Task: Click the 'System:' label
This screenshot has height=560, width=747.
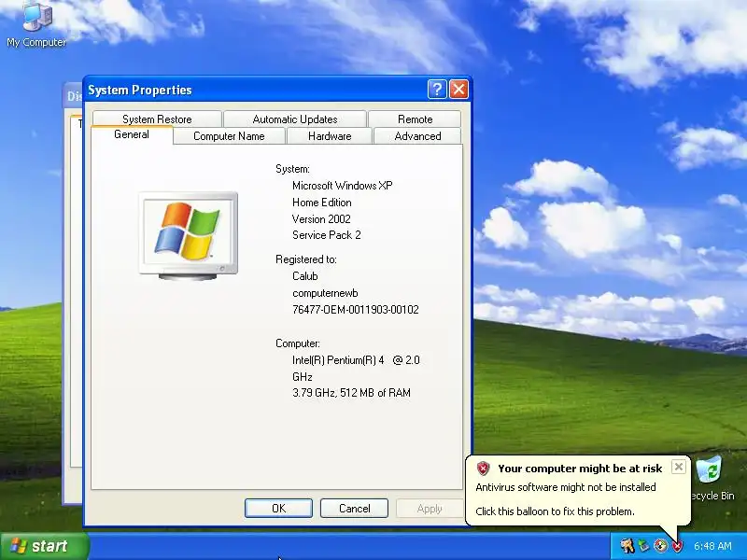Action: pos(292,169)
